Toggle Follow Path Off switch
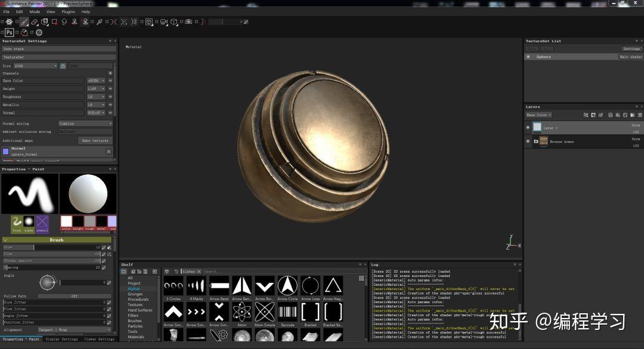The height and width of the screenshot is (349, 644). tap(75, 295)
